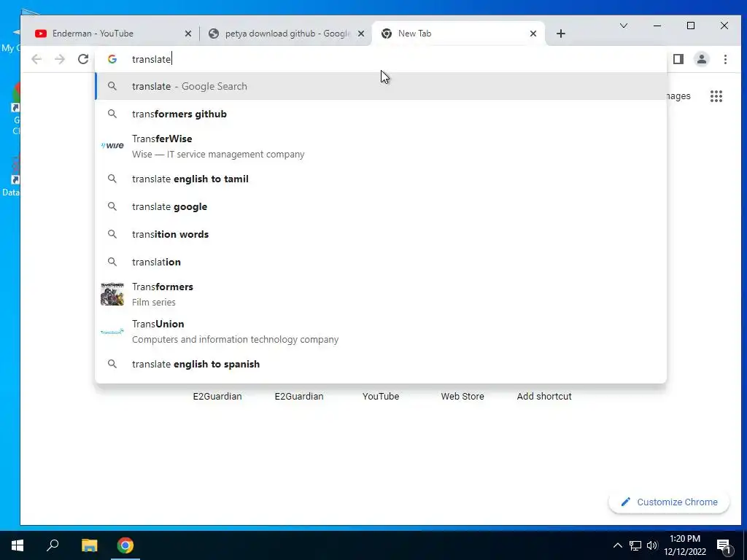This screenshot has width=747, height=560.
Task: Select the TransUnion suggestion
Action: coord(381,332)
